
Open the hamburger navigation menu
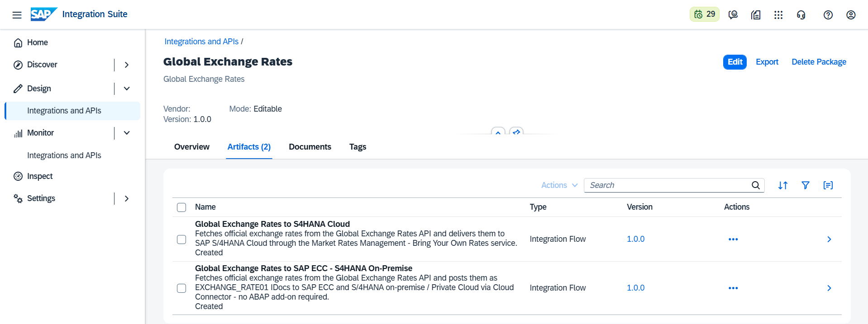[17, 15]
